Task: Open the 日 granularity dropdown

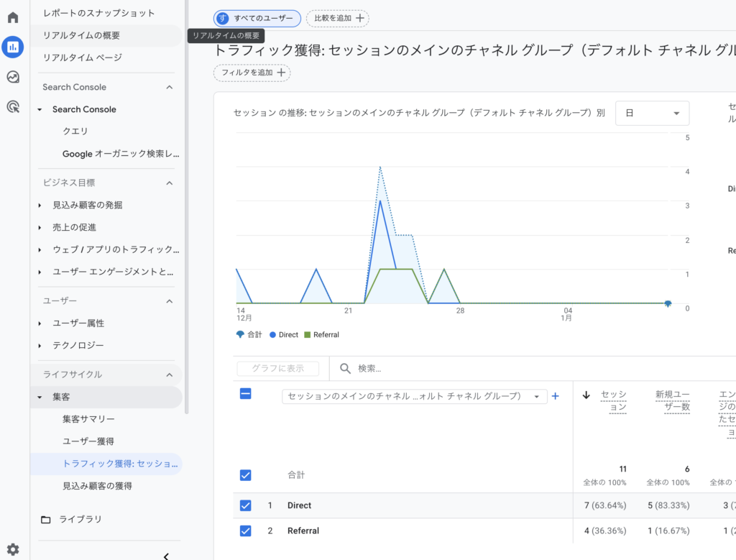Action: 652,114
